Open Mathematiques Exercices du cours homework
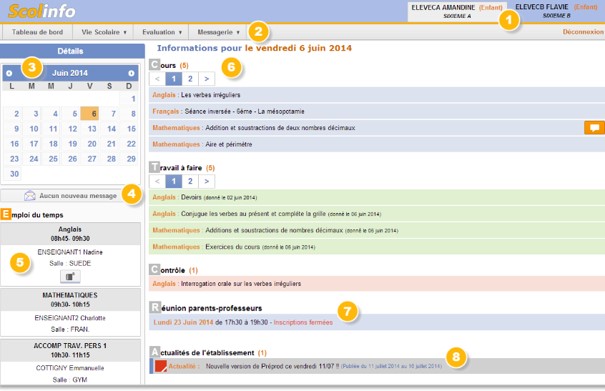The width and height of the screenshot is (605, 391). [x=377, y=247]
